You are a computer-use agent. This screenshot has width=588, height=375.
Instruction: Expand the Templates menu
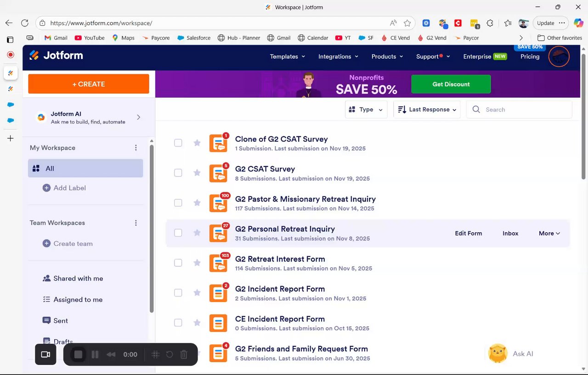[x=288, y=56]
